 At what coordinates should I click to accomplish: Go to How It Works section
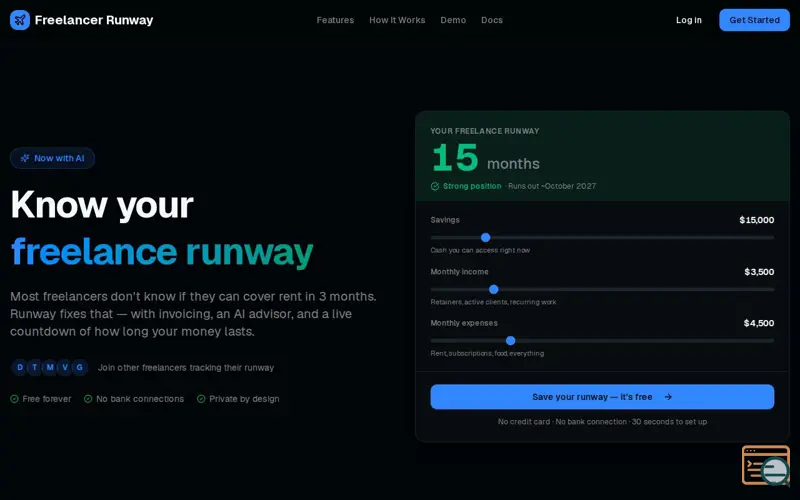point(397,20)
